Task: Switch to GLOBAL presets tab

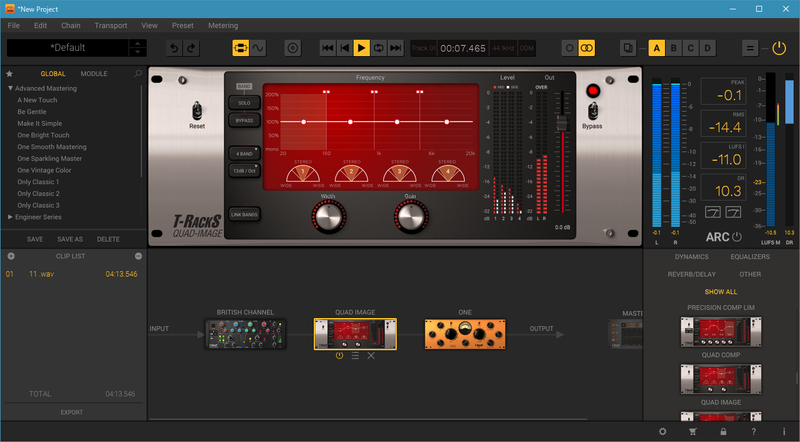Action: tap(53, 73)
